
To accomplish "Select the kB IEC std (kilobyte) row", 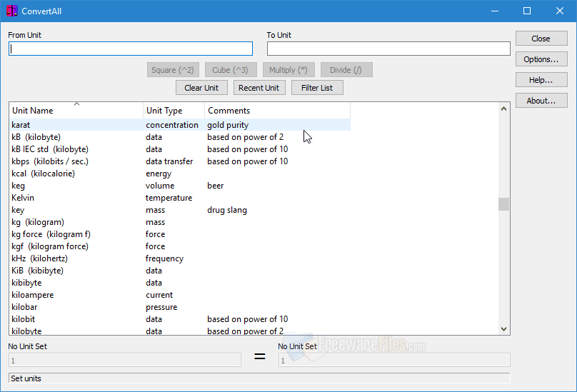I will [180, 149].
